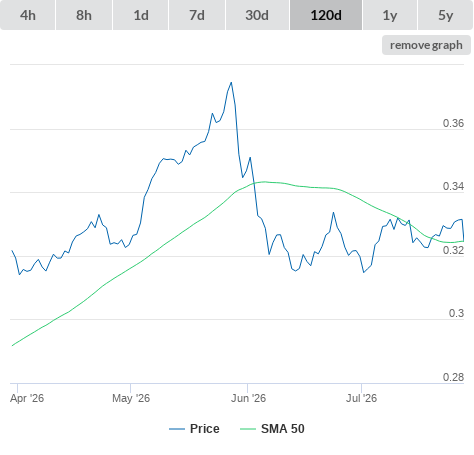Open the 7d time range view
The height and width of the screenshot is (455, 474).
point(197,15)
